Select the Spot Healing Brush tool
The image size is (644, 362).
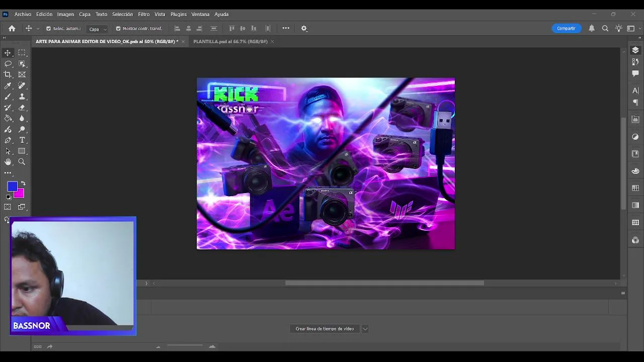coord(22,85)
